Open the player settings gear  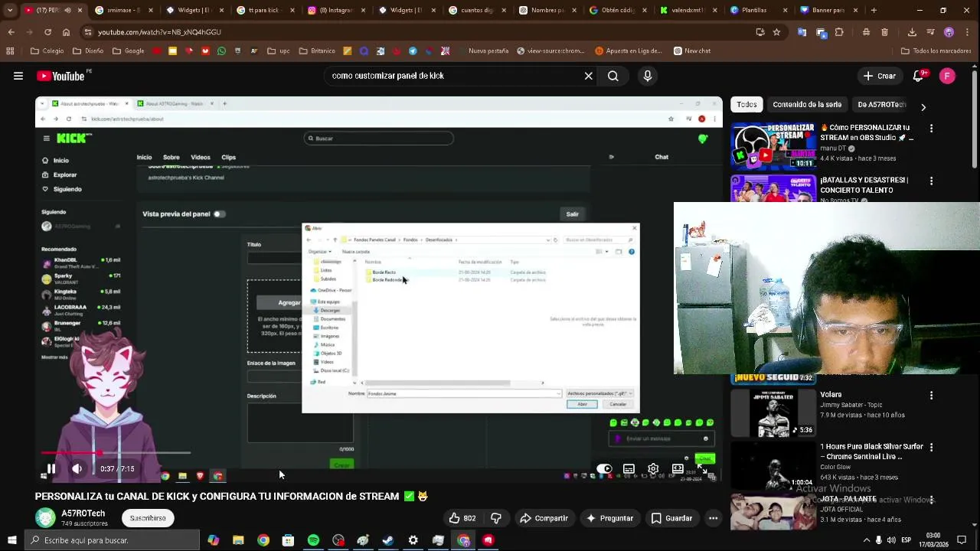653,468
